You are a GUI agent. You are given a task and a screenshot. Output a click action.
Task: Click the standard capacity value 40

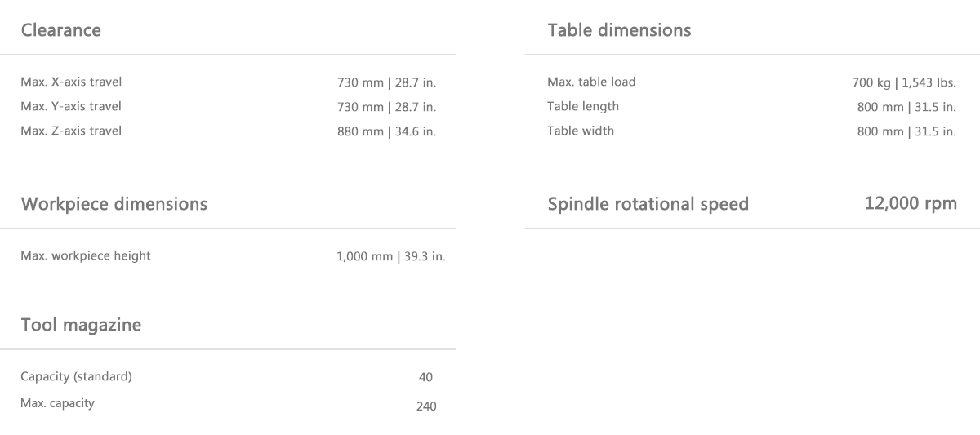pos(425,377)
